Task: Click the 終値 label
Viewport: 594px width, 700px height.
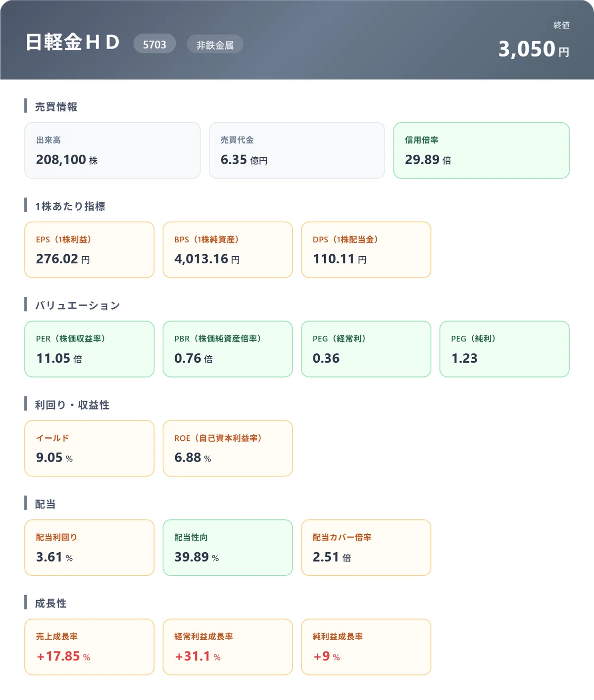Action: [x=561, y=25]
